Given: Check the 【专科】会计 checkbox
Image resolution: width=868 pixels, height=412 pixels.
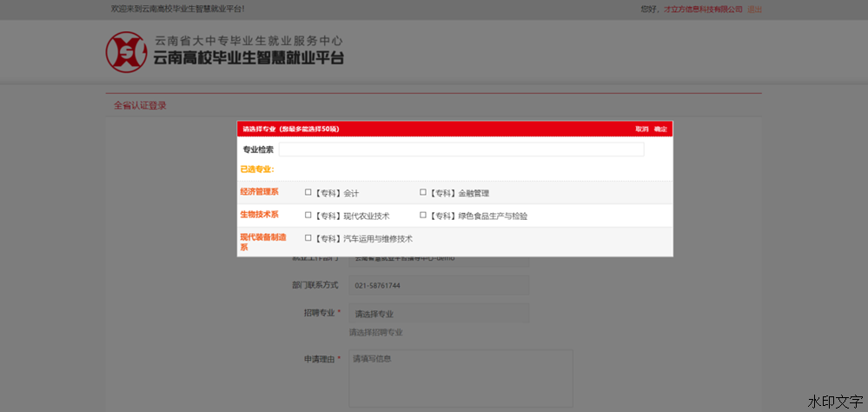Looking at the screenshot, I should (308, 192).
